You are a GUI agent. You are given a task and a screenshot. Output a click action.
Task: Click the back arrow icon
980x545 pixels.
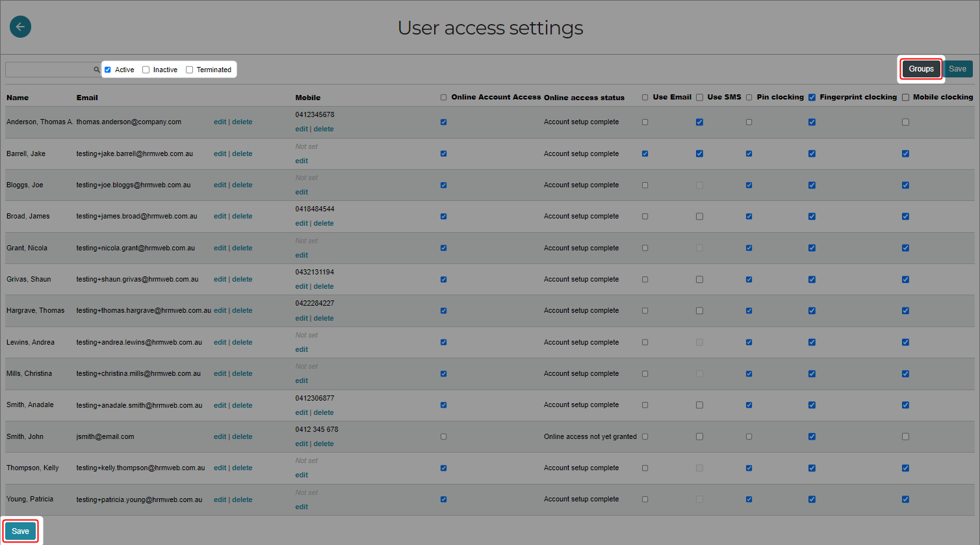(x=20, y=27)
